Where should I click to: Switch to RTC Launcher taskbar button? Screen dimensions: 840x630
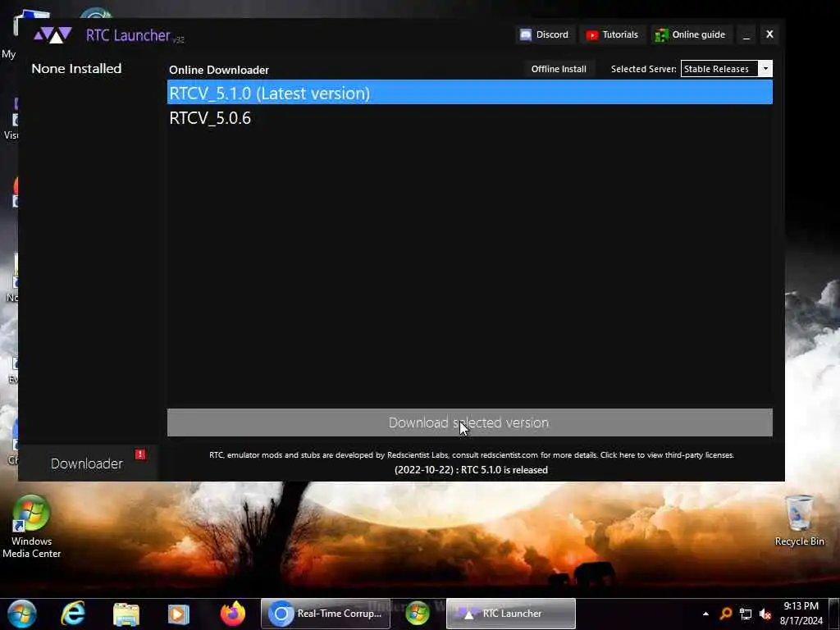510,614
